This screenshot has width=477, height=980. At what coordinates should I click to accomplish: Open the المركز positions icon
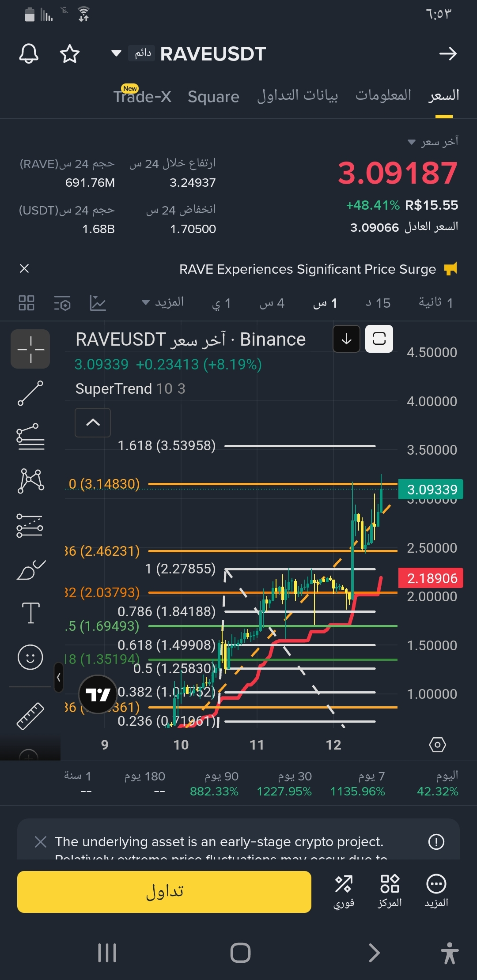point(390,891)
